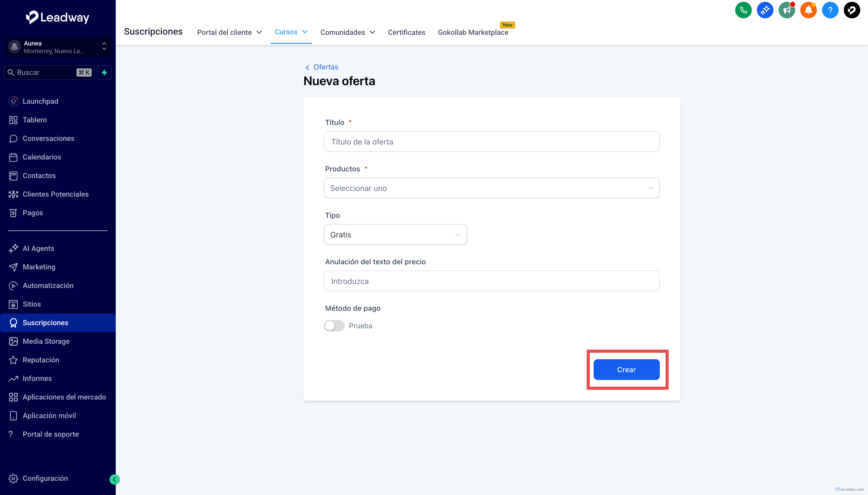Focus the Anulación del texto del precio input
The image size is (868, 495).
pos(491,281)
